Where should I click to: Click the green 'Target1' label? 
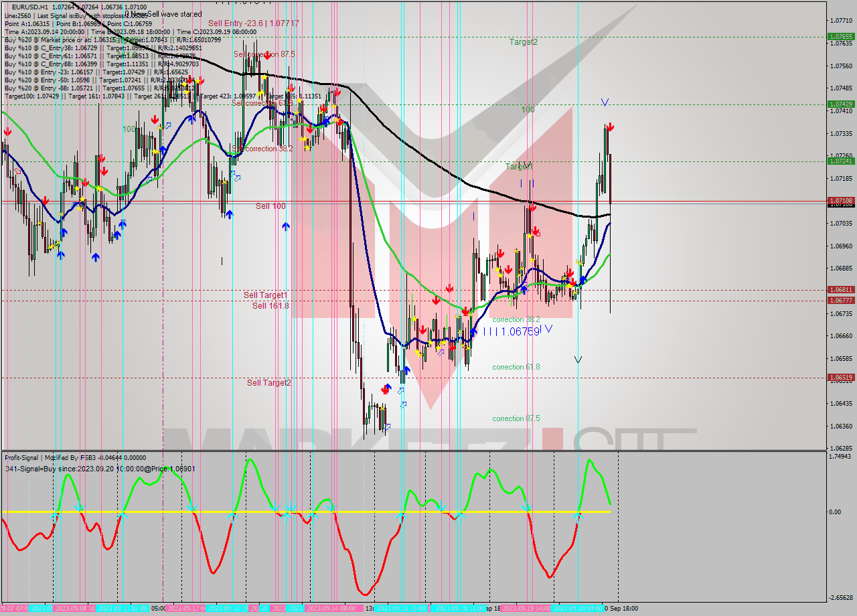[519, 166]
